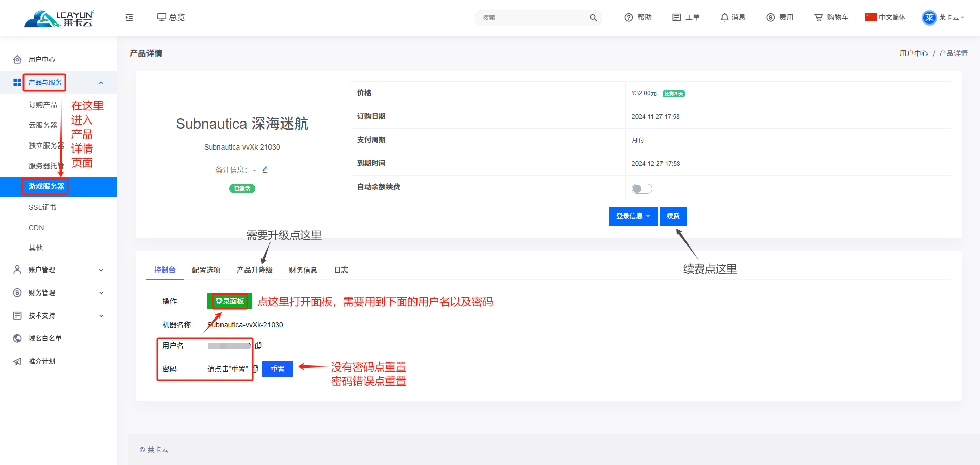
Task: Switch to 财务信息 tab
Action: pos(303,270)
